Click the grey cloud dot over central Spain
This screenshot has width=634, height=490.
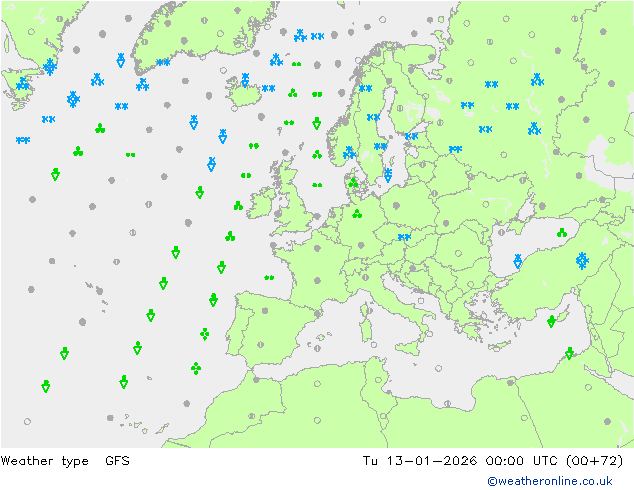coord(265,310)
